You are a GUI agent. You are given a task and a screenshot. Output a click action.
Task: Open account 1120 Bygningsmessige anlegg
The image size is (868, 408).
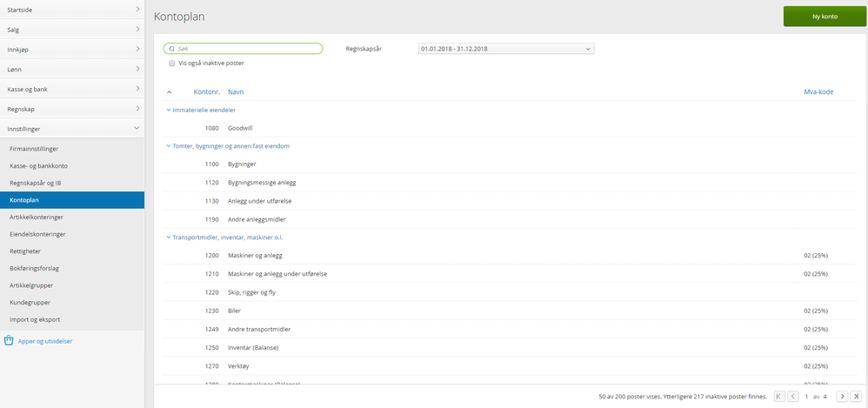coord(510,183)
